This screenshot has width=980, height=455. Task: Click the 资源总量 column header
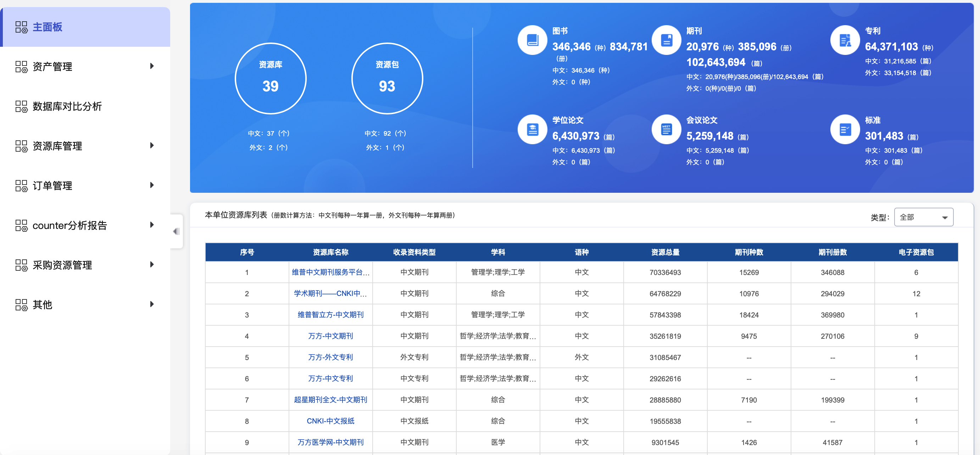pos(665,252)
